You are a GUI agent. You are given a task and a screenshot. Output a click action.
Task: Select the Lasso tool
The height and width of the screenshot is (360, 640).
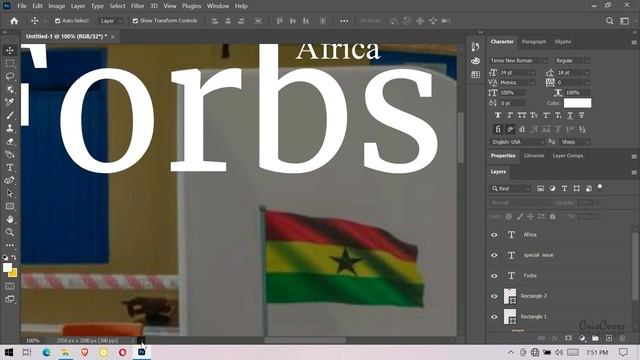point(10,76)
